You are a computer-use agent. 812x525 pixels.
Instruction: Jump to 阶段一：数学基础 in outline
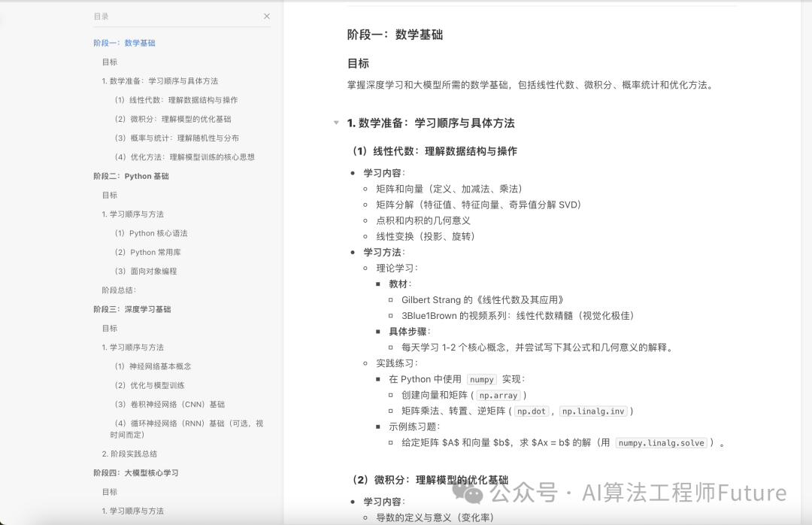(x=124, y=43)
